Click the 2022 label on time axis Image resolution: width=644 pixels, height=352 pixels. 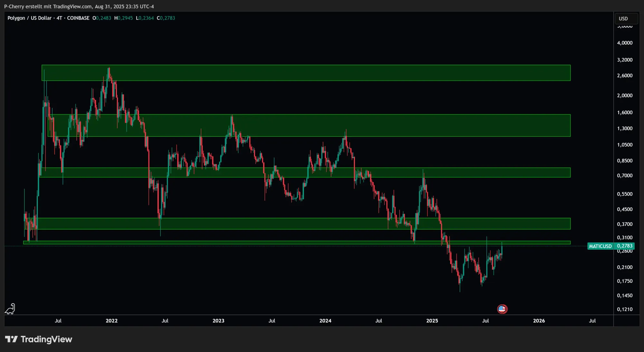click(x=112, y=321)
